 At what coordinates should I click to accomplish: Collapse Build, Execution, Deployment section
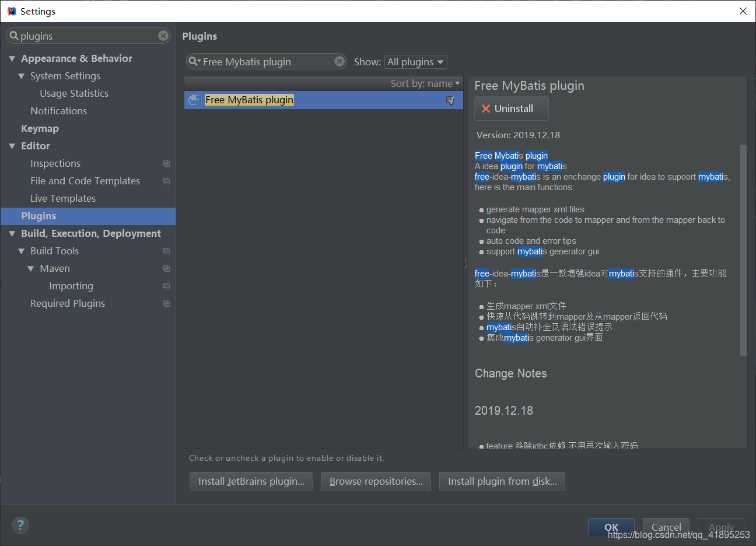click(12, 233)
